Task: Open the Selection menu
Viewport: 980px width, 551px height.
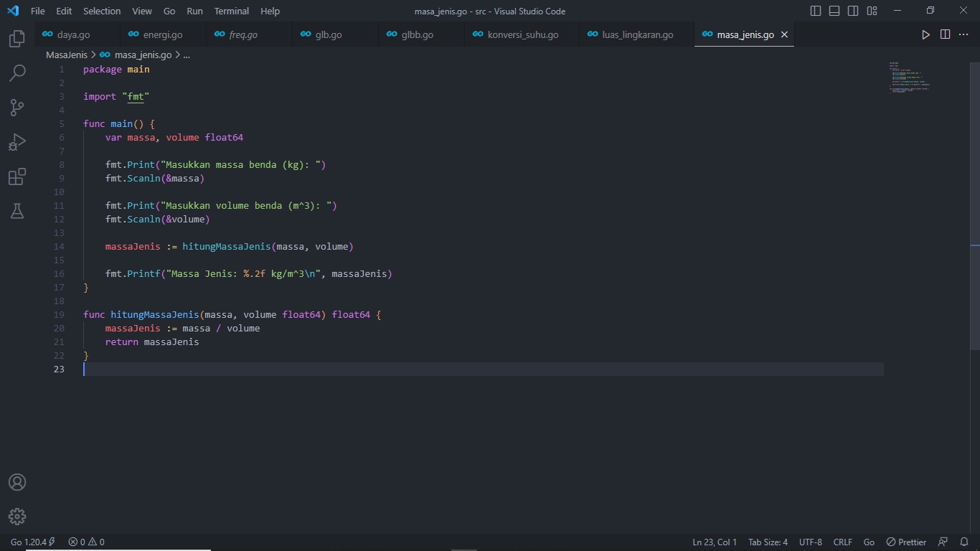Action: point(102,11)
